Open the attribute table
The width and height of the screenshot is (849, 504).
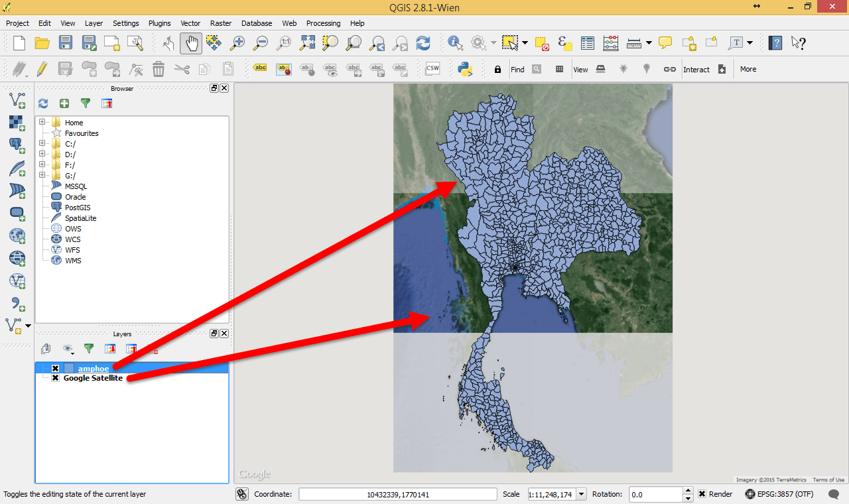588,42
